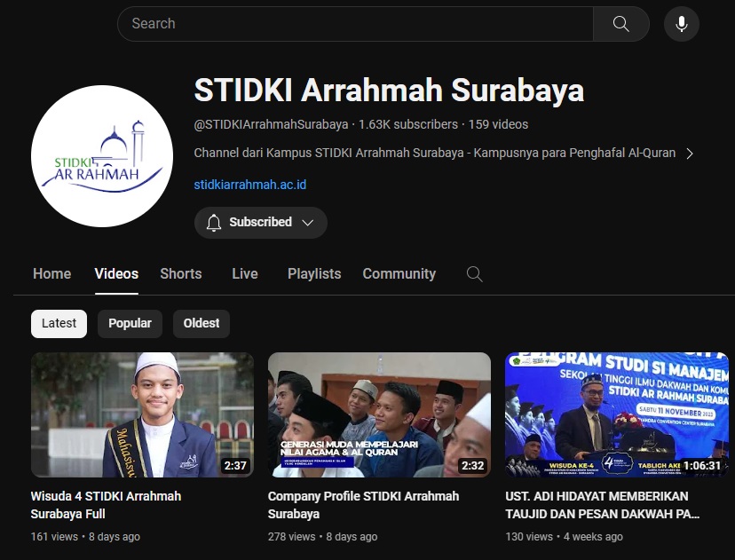Click the channel name 'STIDKI Arrahmah Surabaya' heading
The image size is (735, 560).
(389, 90)
